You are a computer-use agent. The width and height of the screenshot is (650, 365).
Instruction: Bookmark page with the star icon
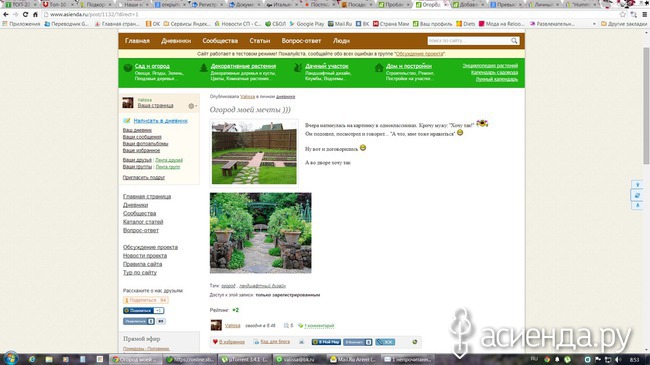pos(622,15)
